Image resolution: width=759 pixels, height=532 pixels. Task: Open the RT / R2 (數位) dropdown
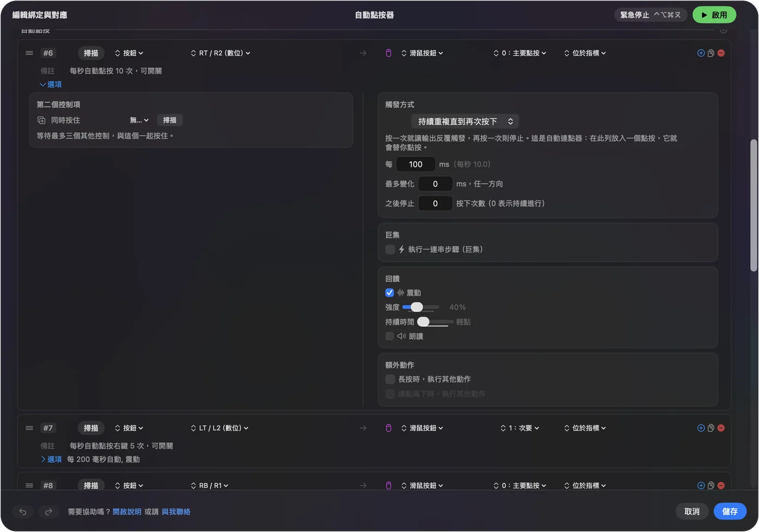221,53
